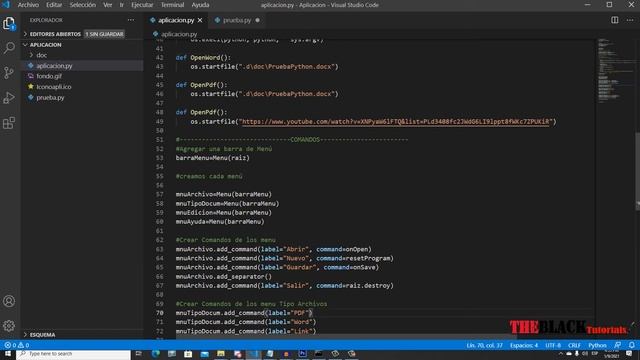This screenshot has width=640, height=360.
Task: Open Explorer panel ellipsis menu
Action: [131, 20]
